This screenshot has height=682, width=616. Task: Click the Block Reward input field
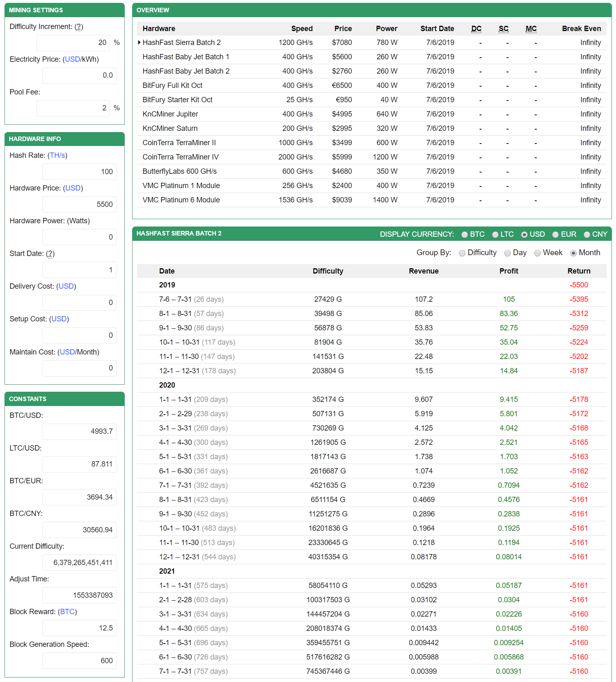click(79, 628)
